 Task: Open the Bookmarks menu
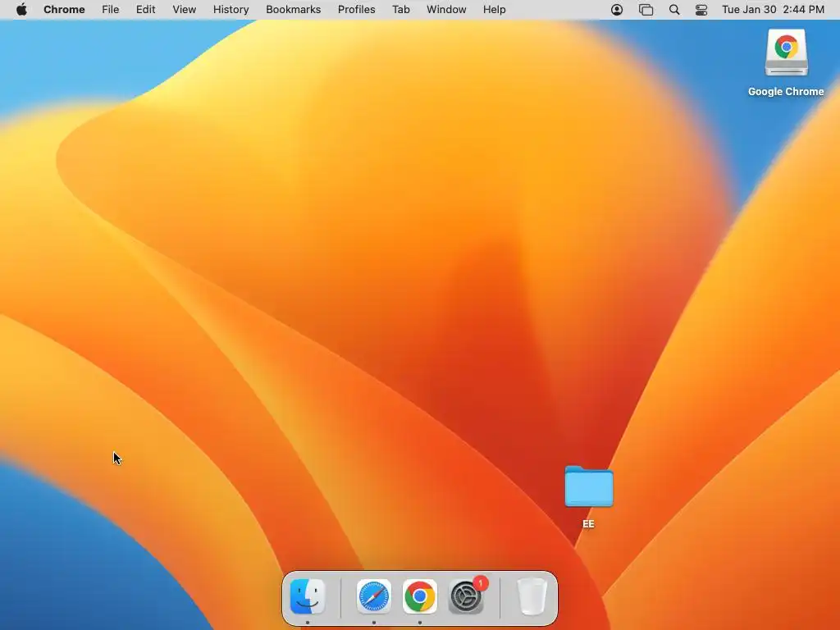pyautogui.click(x=293, y=10)
